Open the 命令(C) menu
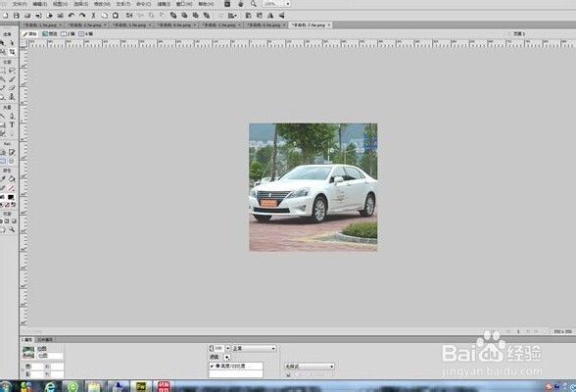The width and height of the screenshot is (576, 392). pyautogui.click(x=144, y=4)
